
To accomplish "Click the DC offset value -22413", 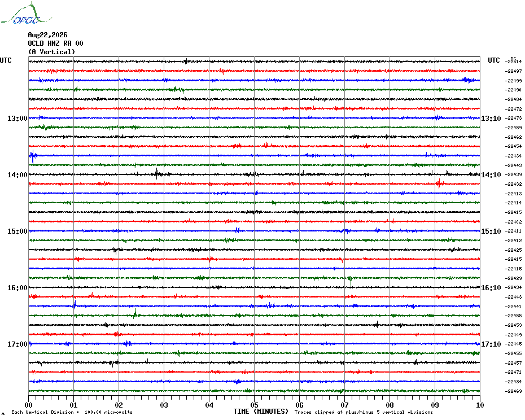I will (x=514, y=194).
